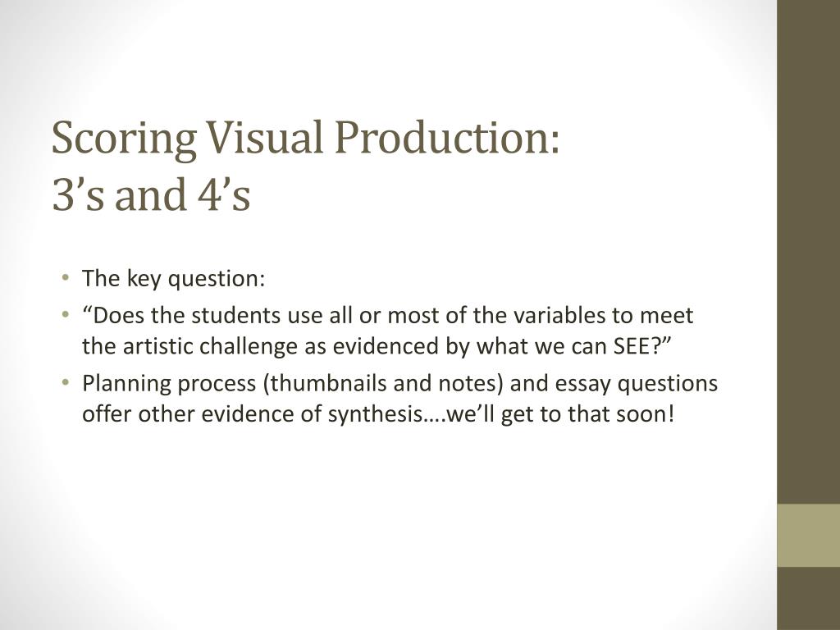Viewport: 840px width, 630px height.
Task: Click the light tan block in the right sidebar
Action: pos(808,535)
